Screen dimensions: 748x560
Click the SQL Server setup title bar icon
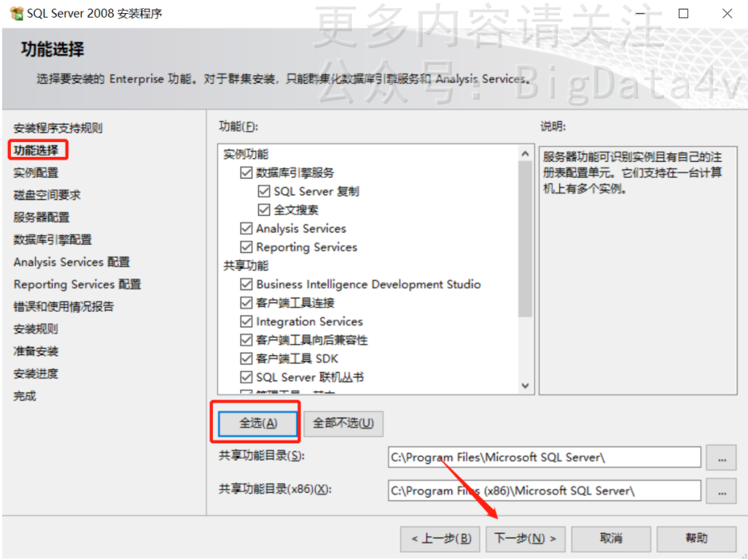point(17,13)
